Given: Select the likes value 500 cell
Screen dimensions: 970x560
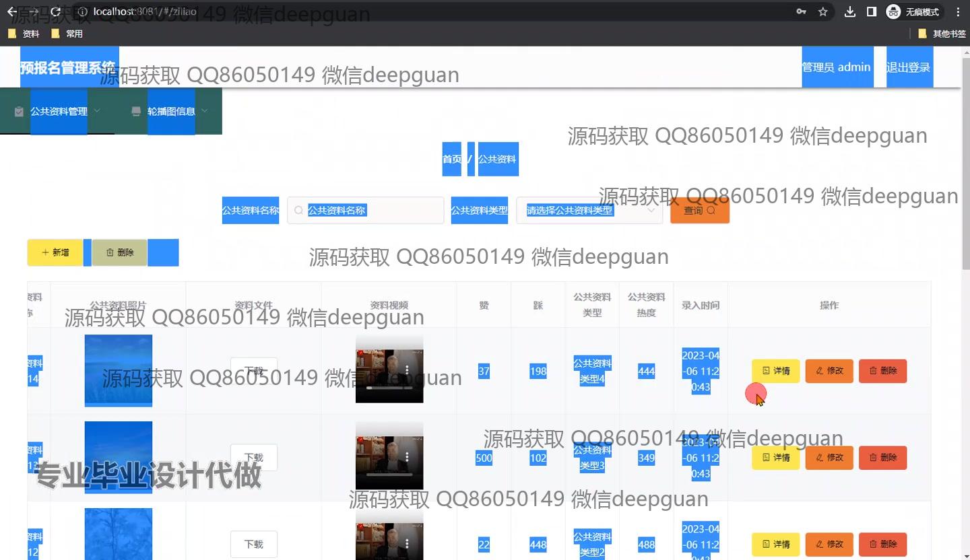Looking at the screenshot, I should click(484, 458).
